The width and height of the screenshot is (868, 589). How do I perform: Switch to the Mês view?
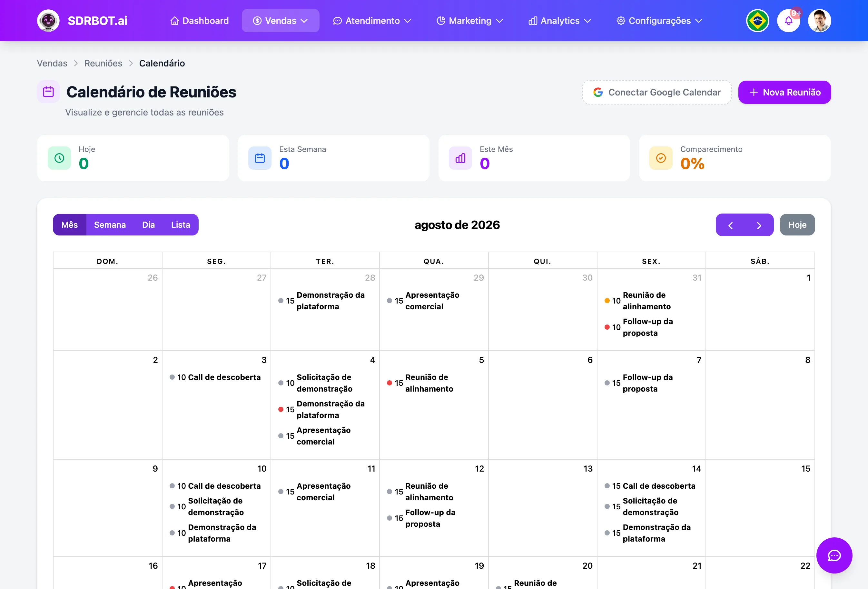coord(69,225)
